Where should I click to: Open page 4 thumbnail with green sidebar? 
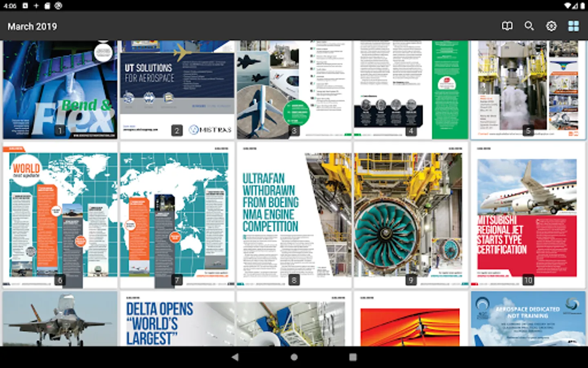coord(411,90)
